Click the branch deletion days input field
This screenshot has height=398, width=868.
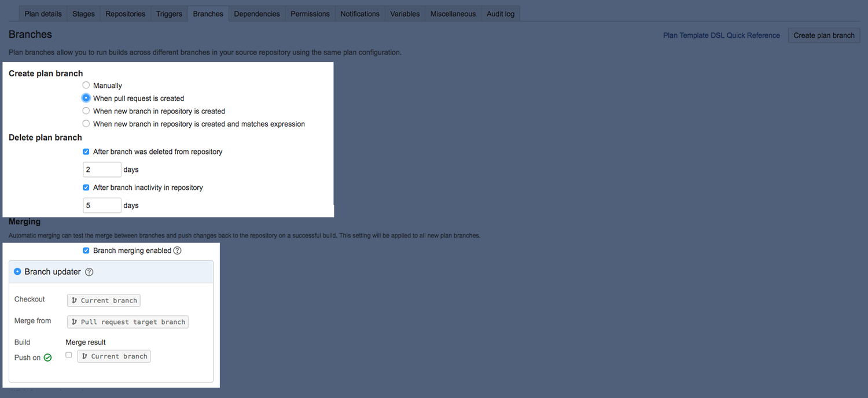click(102, 169)
